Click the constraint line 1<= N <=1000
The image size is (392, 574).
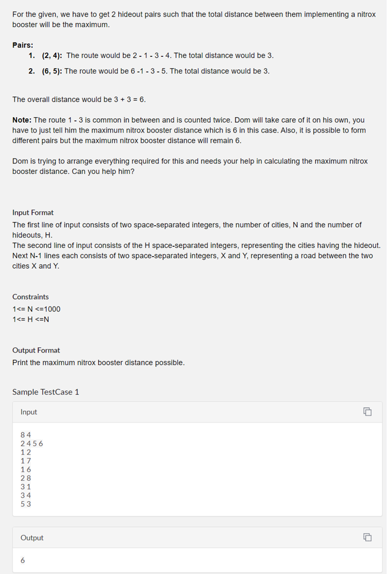click(36, 309)
